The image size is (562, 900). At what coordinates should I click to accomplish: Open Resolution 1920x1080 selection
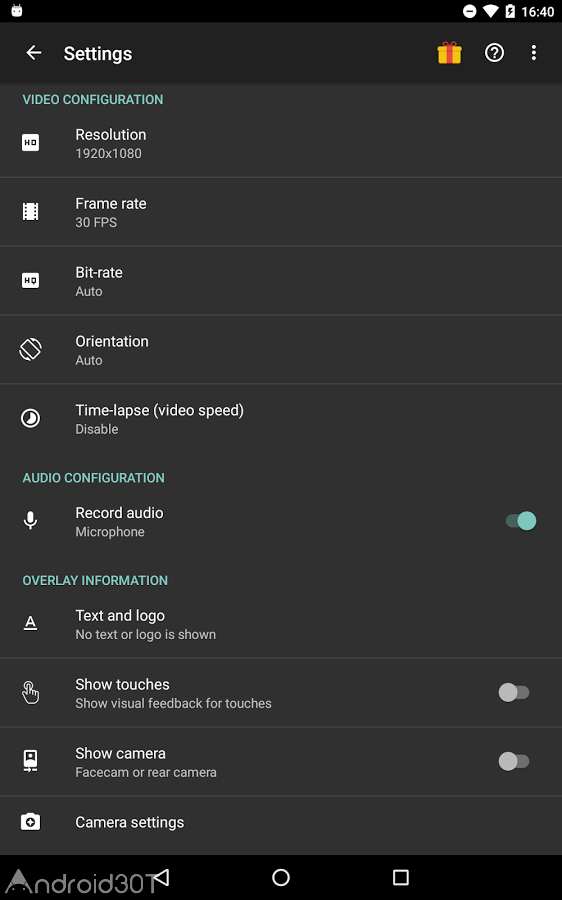(281, 143)
